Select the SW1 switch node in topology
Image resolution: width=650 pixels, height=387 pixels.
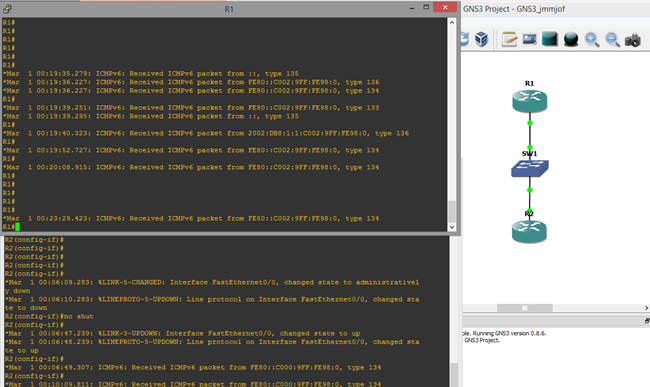coord(529,168)
